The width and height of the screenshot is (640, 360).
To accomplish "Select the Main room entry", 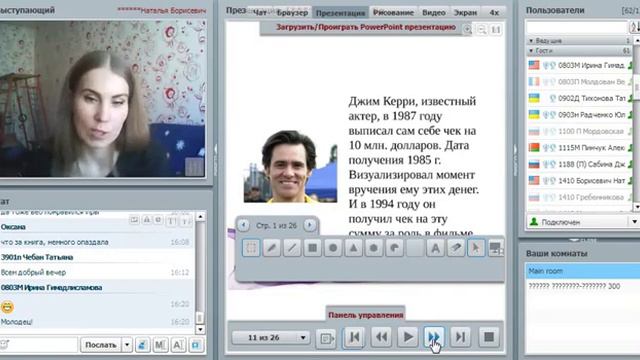I will (x=582, y=271).
